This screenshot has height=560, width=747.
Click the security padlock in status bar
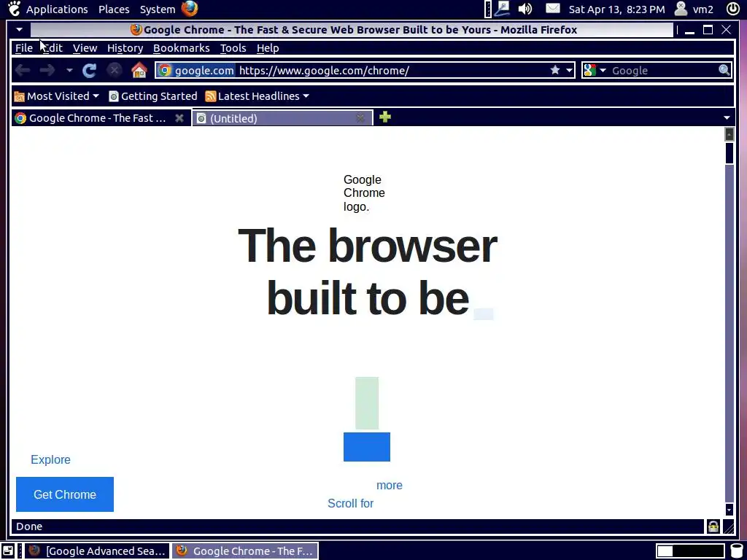click(713, 526)
